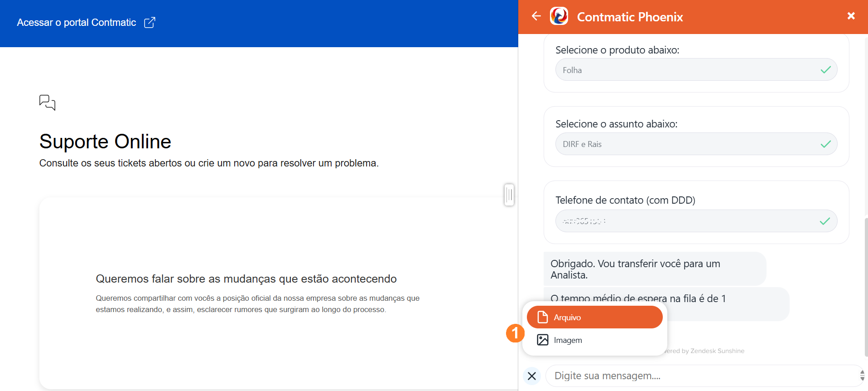Select the Imagem attachment option
868x391 pixels.
coord(594,340)
